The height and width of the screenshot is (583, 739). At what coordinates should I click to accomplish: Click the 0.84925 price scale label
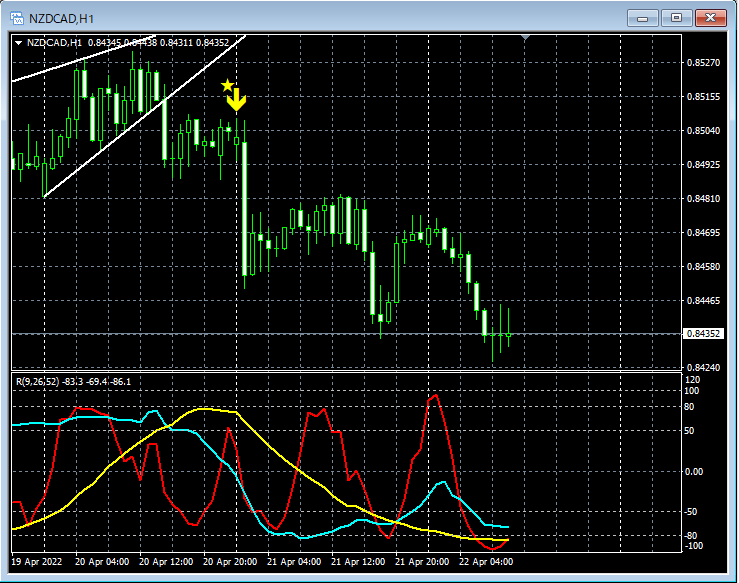pyautogui.click(x=703, y=164)
